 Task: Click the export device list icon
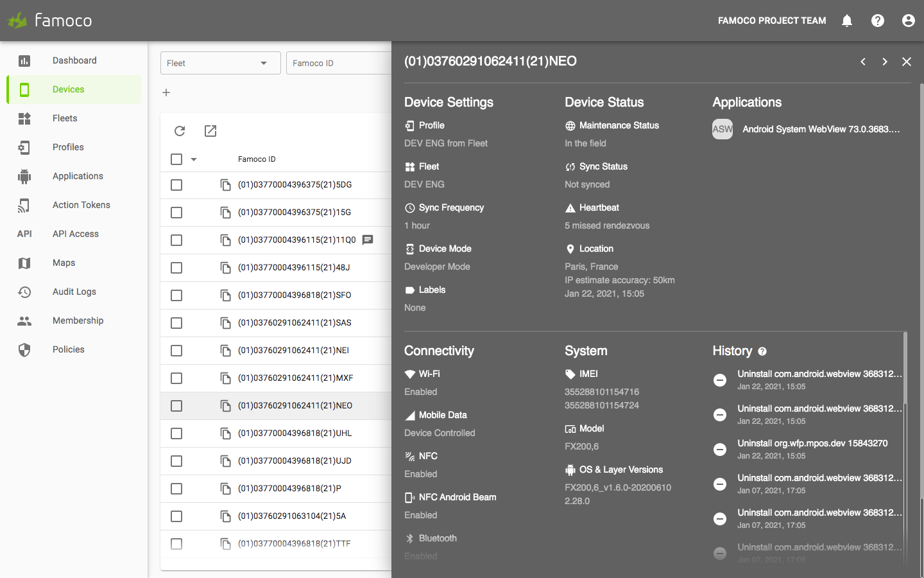click(x=210, y=131)
